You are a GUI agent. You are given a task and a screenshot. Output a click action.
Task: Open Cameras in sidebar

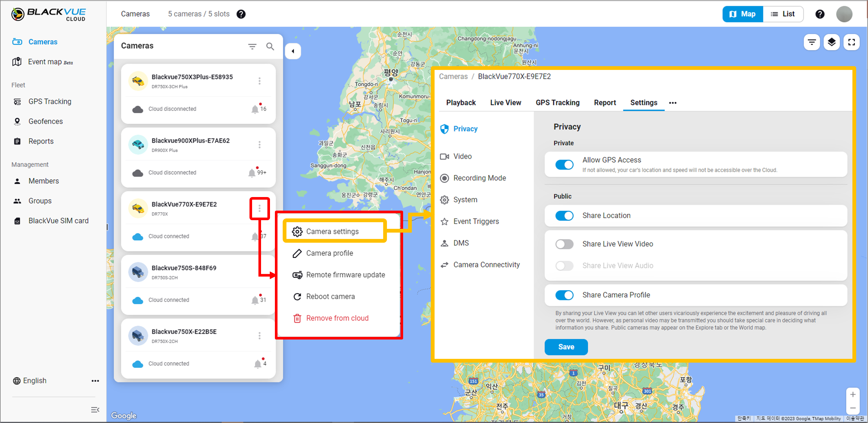[x=35, y=42]
